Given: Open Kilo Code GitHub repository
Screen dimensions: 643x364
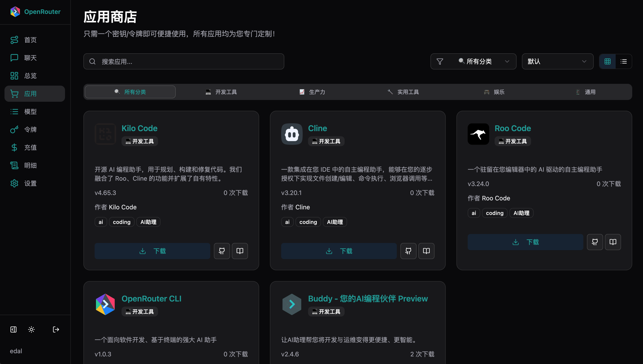Looking at the screenshot, I should [x=222, y=251].
